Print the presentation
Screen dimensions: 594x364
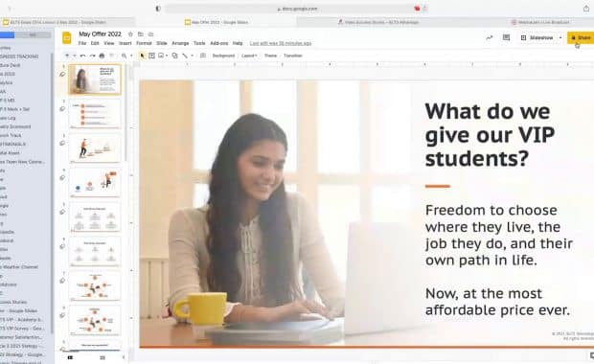(102, 56)
